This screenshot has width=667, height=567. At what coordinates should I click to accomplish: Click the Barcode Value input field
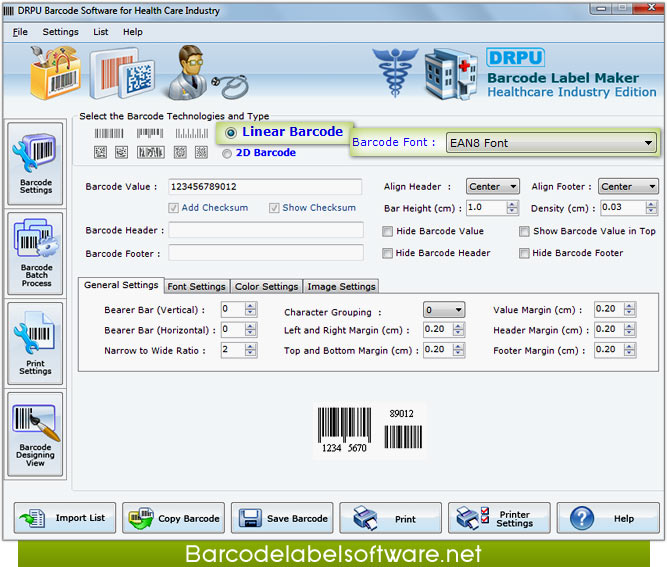[x=265, y=187]
